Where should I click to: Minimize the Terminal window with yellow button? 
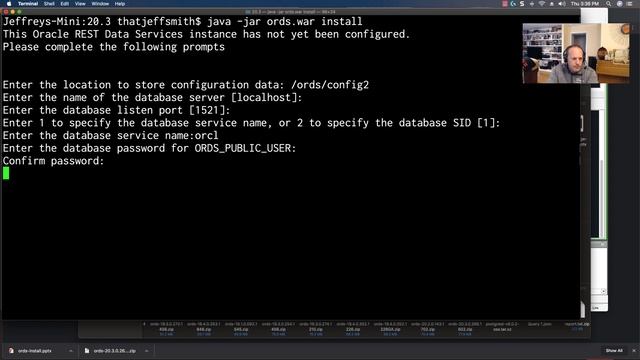(13, 12)
